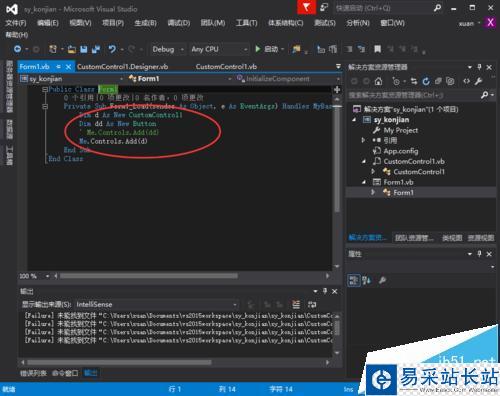Click the Save All toolbar icon

[x=96, y=49]
